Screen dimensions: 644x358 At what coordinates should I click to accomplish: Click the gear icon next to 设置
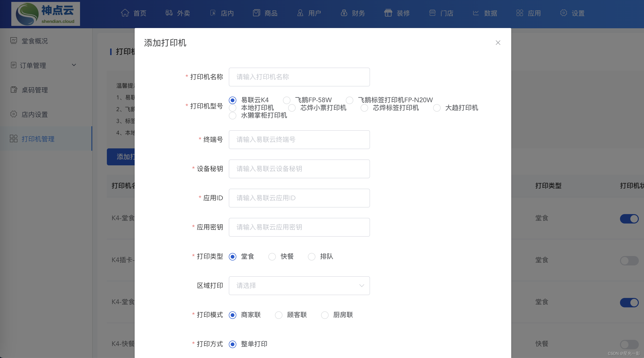click(x=563, y=13)
